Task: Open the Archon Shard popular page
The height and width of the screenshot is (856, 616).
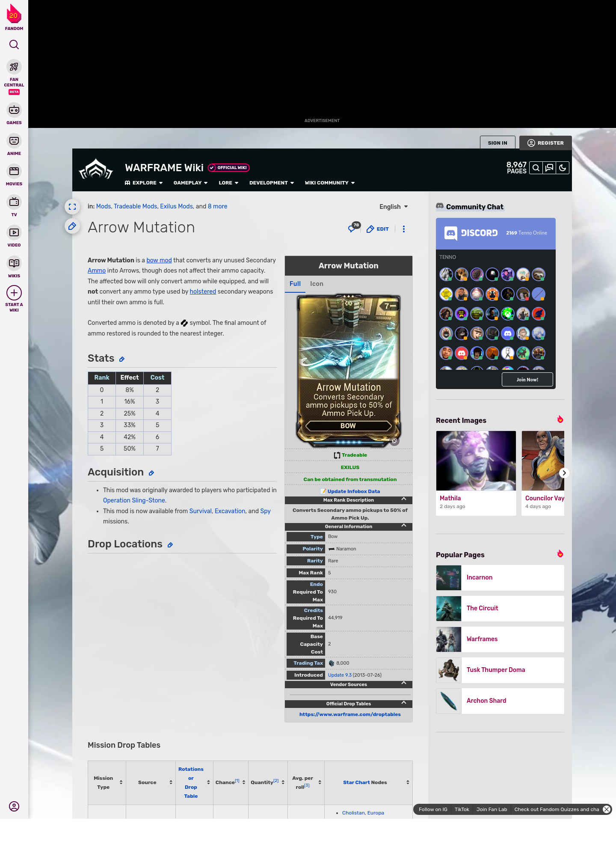Action: tap(500, 701)
